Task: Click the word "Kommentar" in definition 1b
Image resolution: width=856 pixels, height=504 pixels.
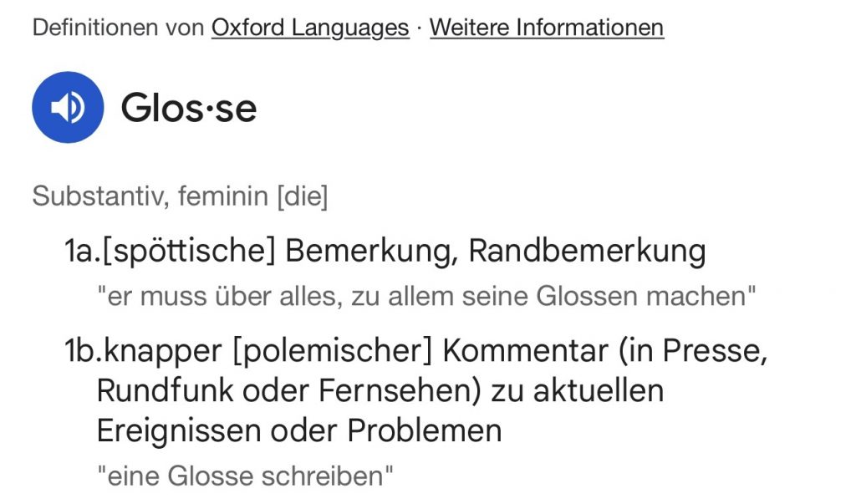Action: pos(525,352)
